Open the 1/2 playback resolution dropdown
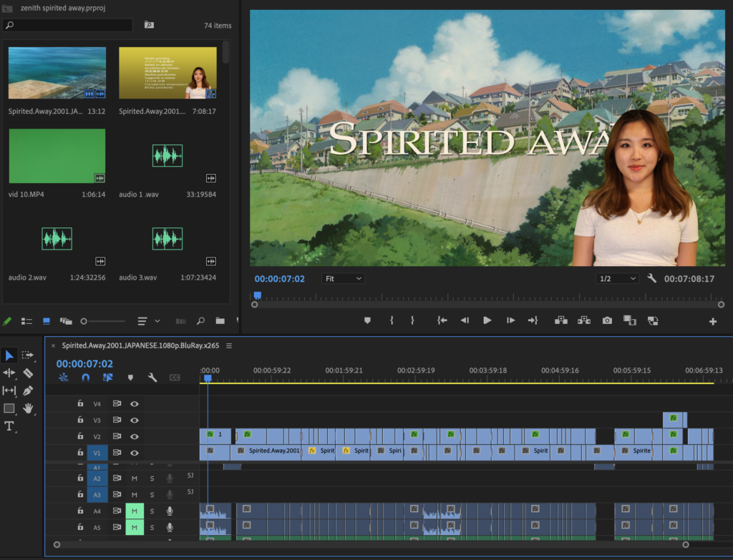 617,278
